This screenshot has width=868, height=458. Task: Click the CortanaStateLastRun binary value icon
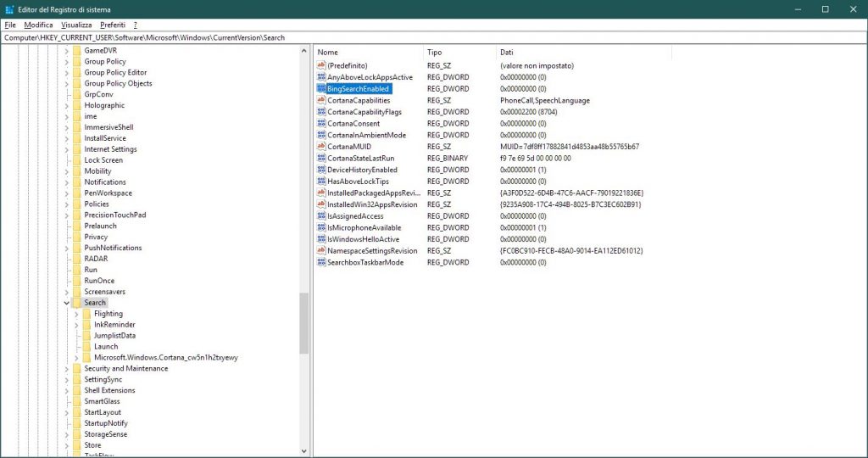[x=321, y=158]
